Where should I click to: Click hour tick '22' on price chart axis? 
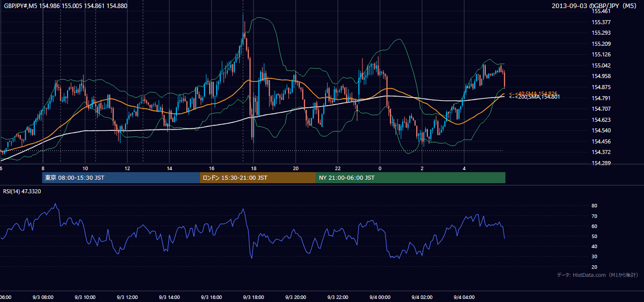(338, 168)
